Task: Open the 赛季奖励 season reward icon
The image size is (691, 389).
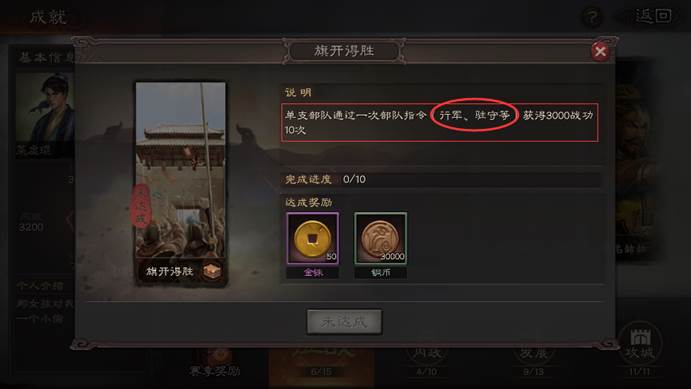Action: tap(215, 362)
